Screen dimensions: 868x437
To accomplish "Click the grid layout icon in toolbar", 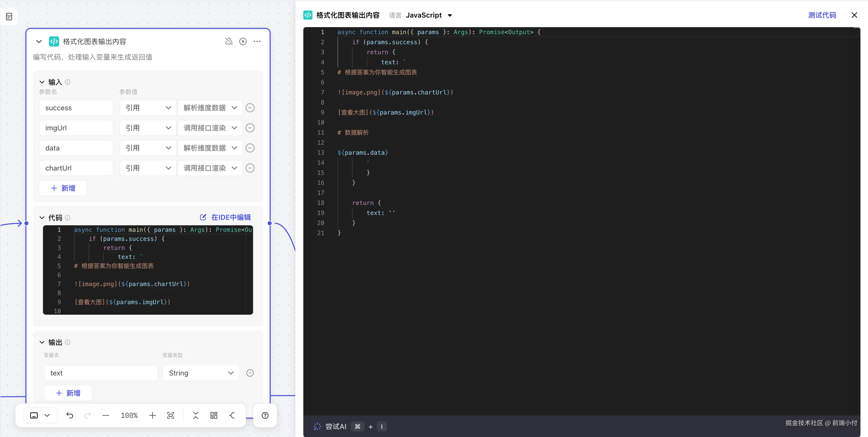I will pos(214,415).
